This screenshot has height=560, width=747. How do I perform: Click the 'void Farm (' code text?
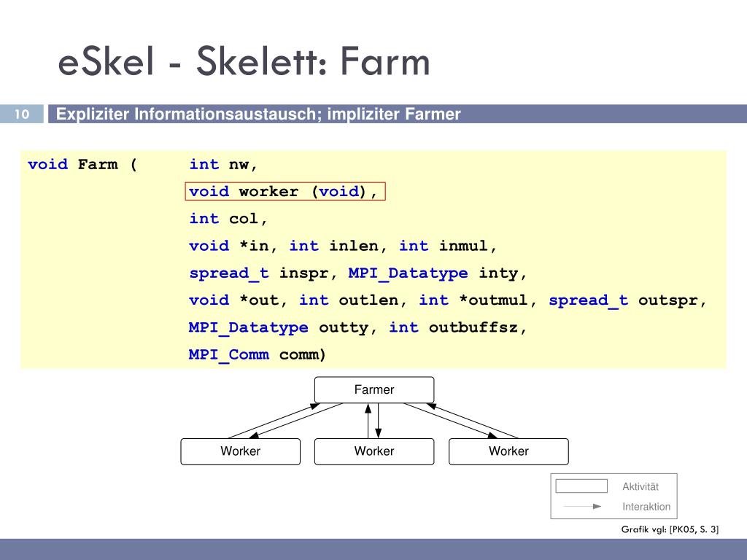pyautogui.click(x=82, y=164)
